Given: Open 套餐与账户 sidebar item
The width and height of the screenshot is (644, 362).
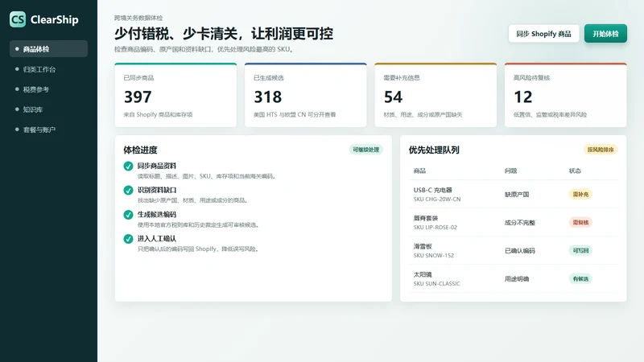Looking at the screenshot, I should point(48,130).
